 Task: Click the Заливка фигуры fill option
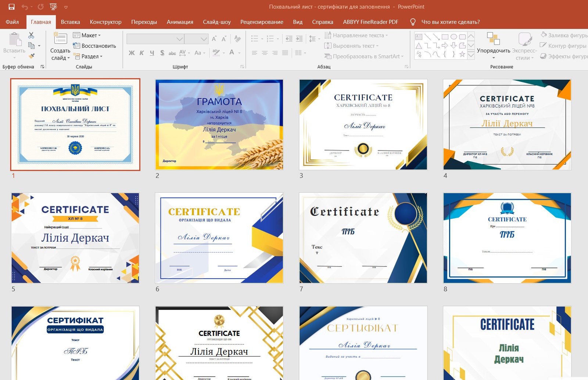click(x=564, y=35)
